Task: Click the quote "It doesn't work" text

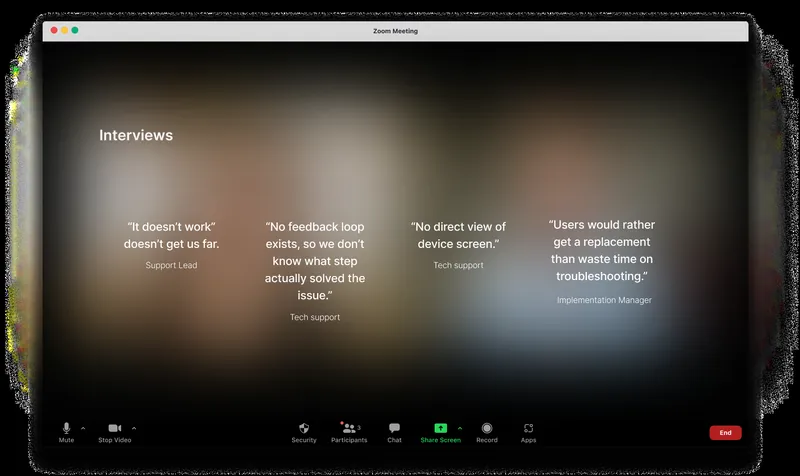Action: point(171,235)
